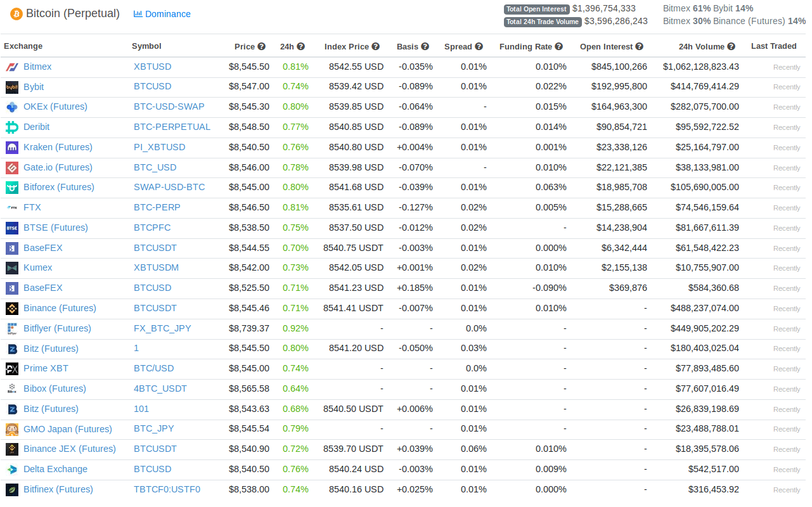Open the XBTUSD symbol link

click(x=152, y=67)
